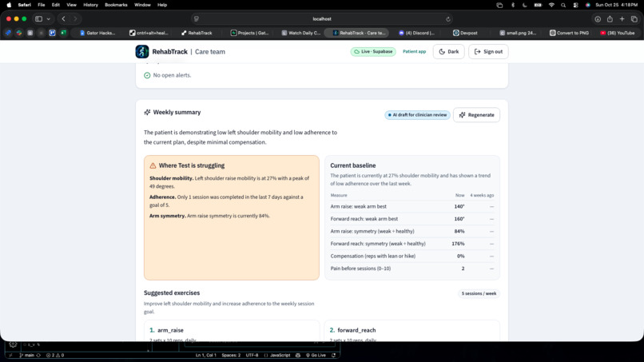Switch to Projects | Gat... tab
This screenshot has height=362, width=644.
click(x=249, y=33)
